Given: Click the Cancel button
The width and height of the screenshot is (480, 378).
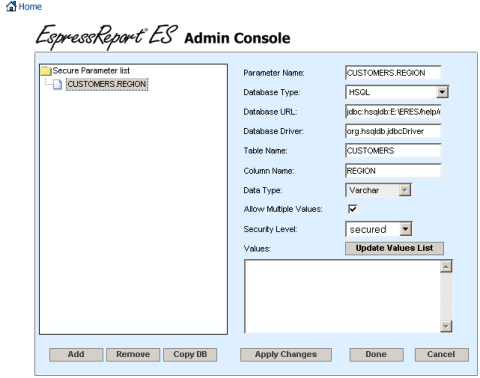Looking at the screenshot, I should coord(441,355).
